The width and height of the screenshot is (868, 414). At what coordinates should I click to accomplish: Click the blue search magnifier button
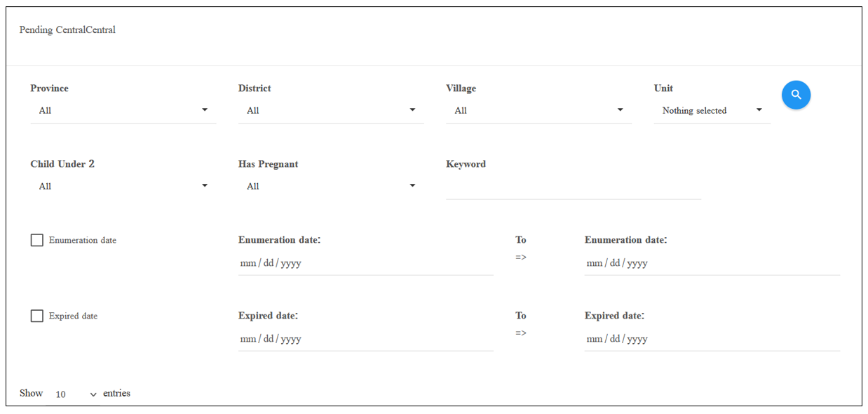[x=796, y=95]
